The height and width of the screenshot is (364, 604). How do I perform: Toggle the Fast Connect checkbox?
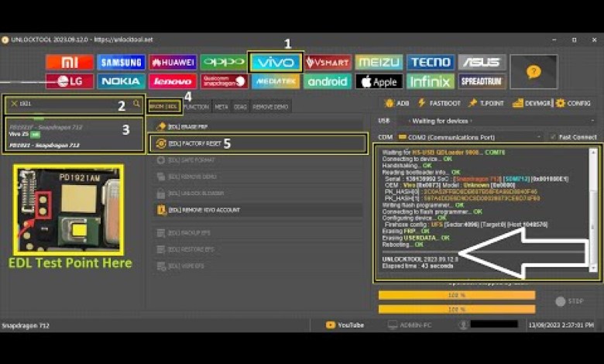click(554, 137)
